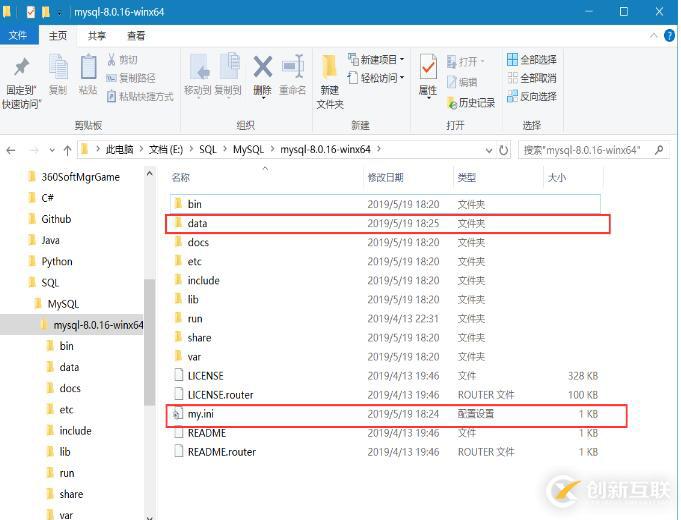Click the Pin to Quick access icon
The width and height of the screenshot is (681, 520).
[21, 67]
